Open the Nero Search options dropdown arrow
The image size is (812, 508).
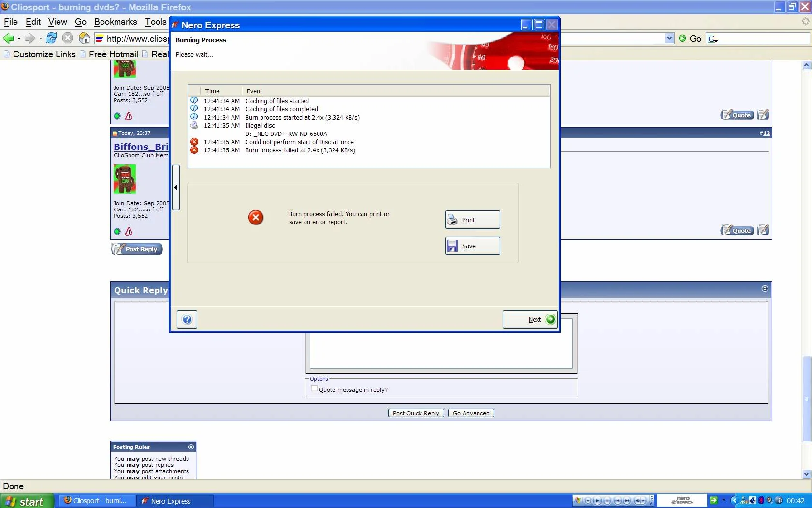724,500
